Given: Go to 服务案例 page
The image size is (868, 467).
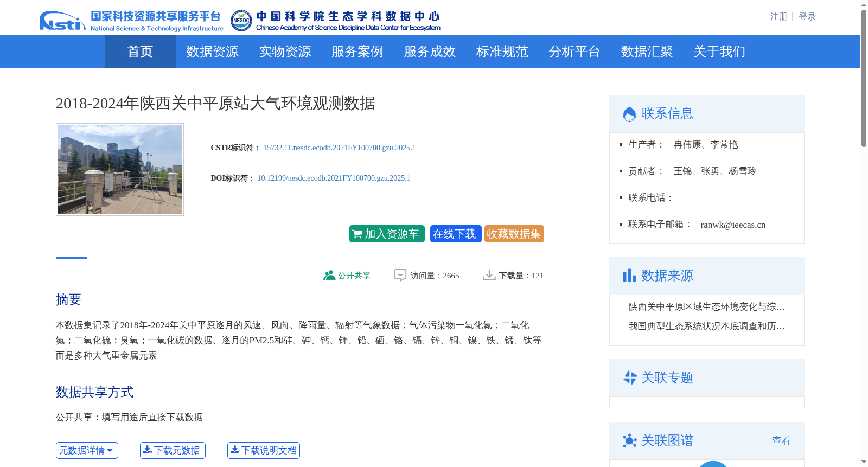Looking at the screenshot, I should 358,52.
